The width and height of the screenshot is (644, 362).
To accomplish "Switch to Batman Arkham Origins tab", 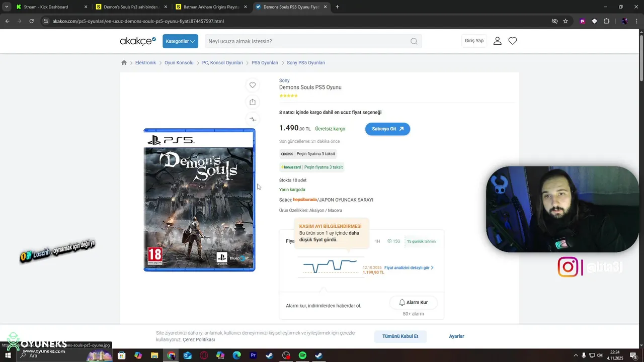I will (x=210, y=7).
